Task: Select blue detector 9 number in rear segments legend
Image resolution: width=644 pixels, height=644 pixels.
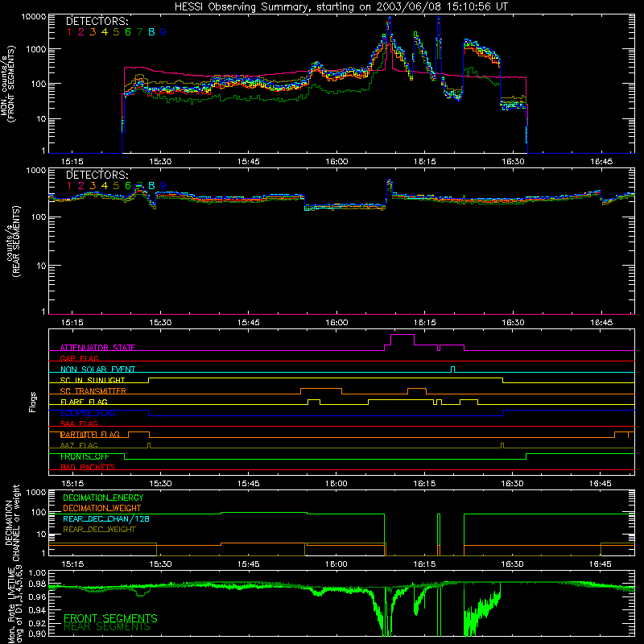Action: [x=163, y=186]
